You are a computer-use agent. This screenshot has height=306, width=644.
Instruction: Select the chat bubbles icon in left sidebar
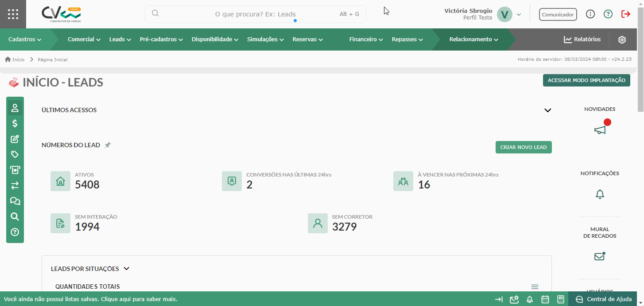(x=15, y=201)
